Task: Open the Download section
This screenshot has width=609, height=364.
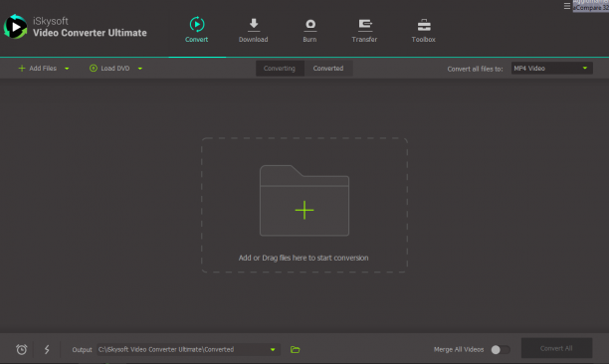Action: (x=253, y=30)
